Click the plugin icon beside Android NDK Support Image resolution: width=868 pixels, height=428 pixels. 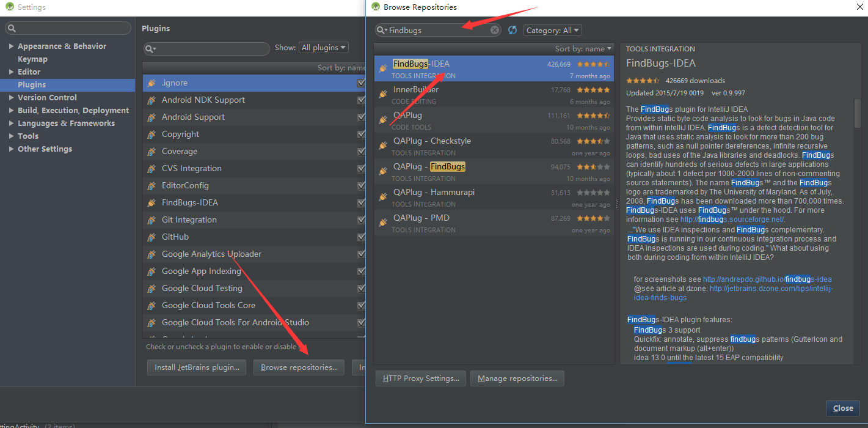(151, 100)
